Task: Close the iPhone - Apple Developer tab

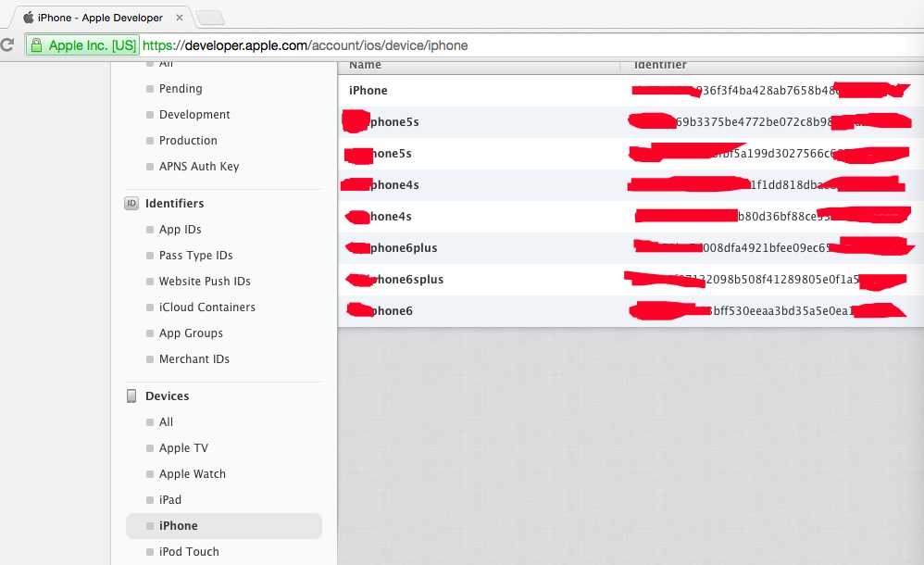Action: tap(179, 18)
